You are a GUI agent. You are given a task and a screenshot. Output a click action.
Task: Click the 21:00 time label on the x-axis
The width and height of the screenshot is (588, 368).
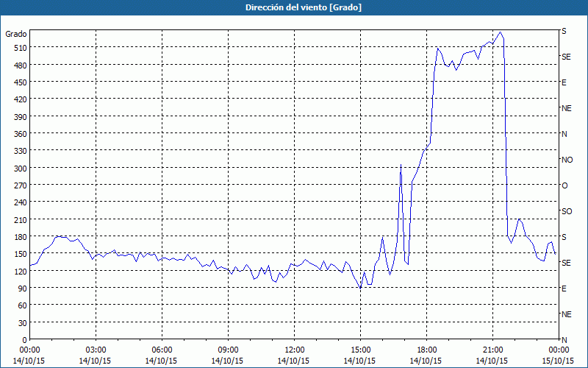[492, 350]
